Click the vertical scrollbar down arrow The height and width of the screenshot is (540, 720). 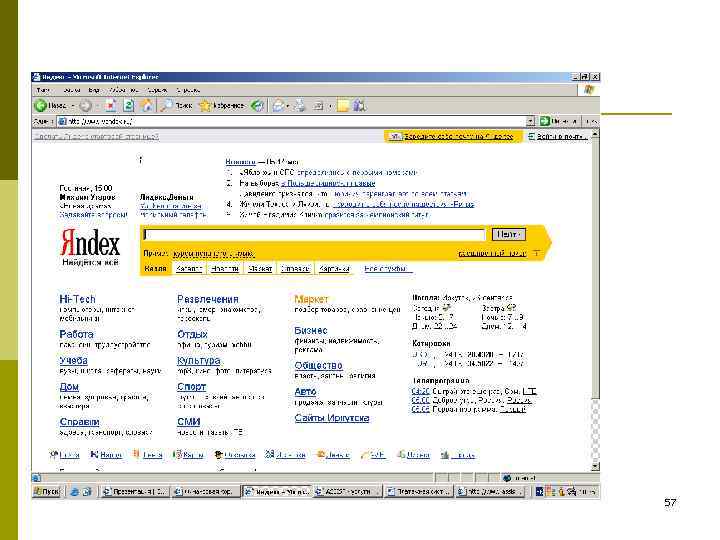[595, 467]
